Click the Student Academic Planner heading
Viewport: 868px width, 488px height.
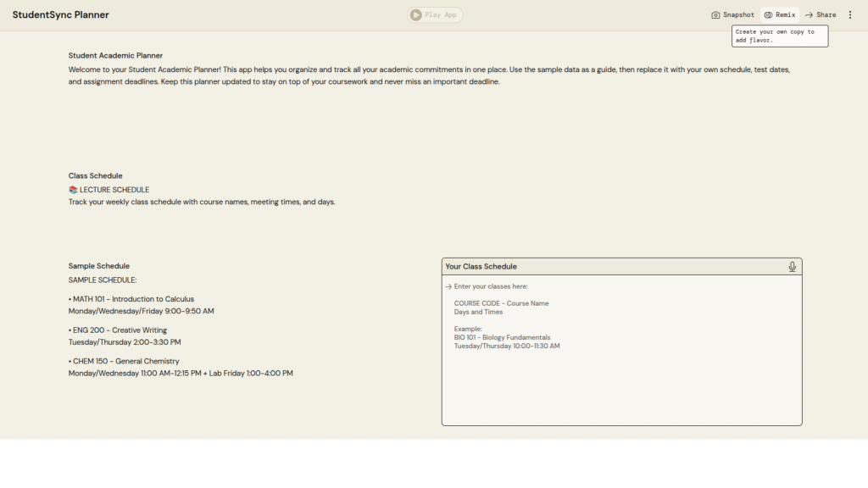[x=115, y=56]
